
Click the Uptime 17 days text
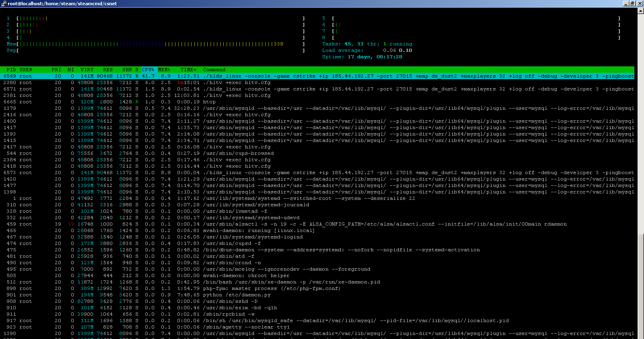click(362, 57)
